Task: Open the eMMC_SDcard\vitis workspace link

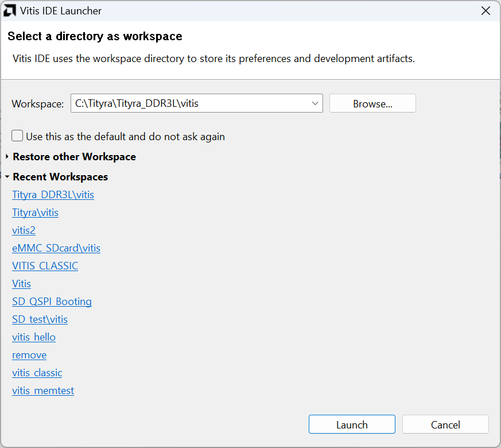Action: [x=56, y=248]
